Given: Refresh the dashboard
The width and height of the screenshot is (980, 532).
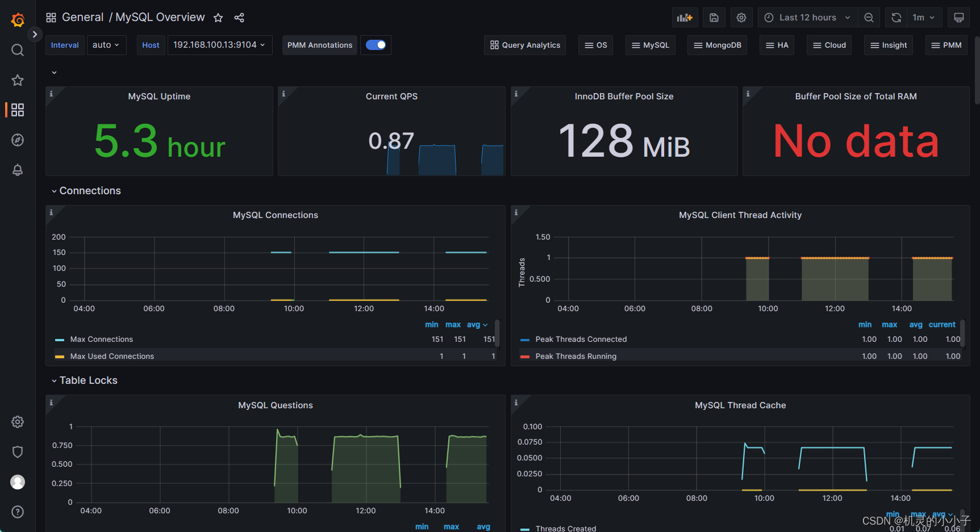Looking at the screenshot, I should 896,18.
